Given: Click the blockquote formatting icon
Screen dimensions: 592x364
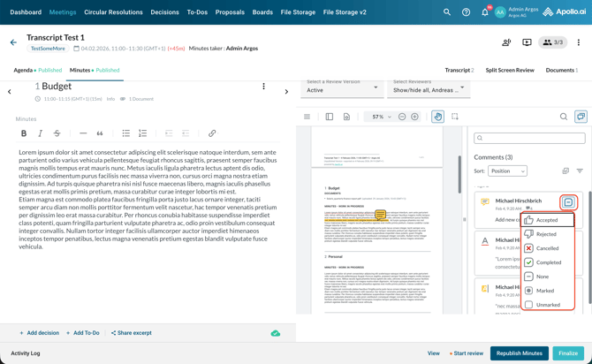Looking at the screenshot, I should pos(100,133).
